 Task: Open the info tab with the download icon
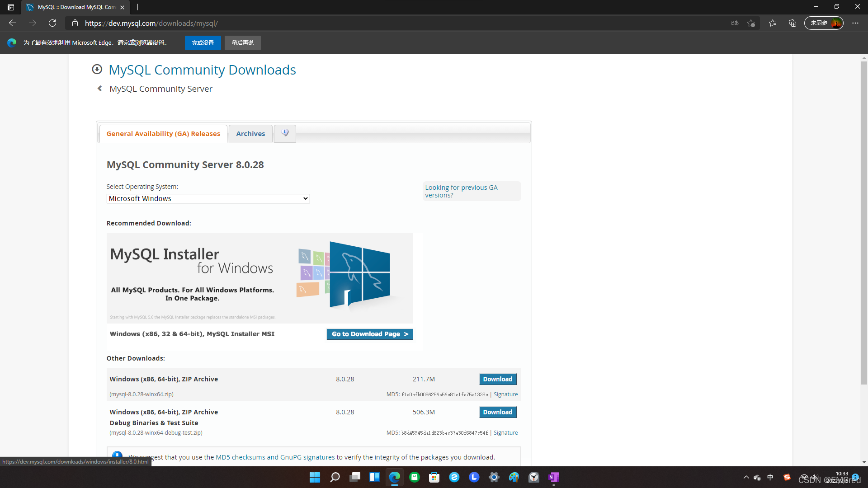point(285,133)
